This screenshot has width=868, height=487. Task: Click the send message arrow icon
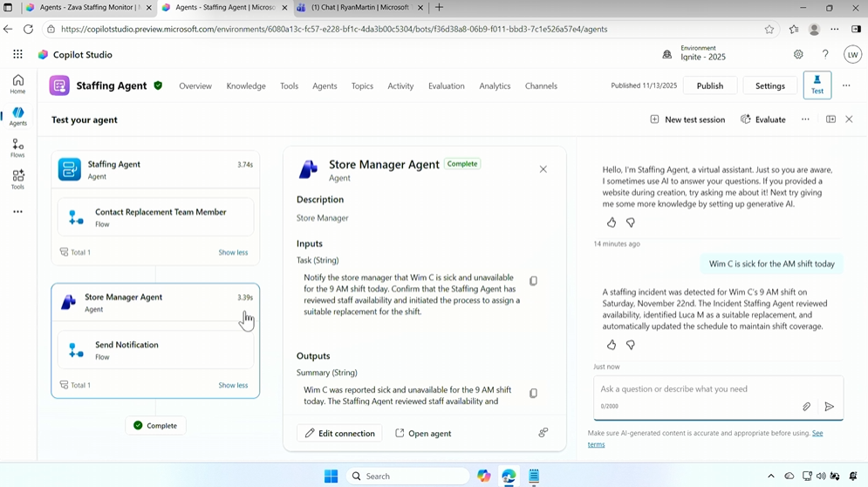(829, 407)
